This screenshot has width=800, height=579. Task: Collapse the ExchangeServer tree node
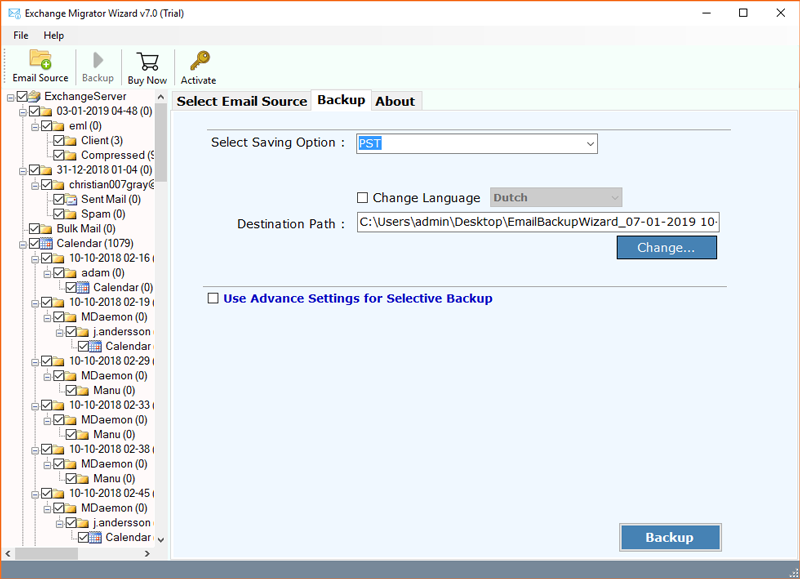point(11,97)
